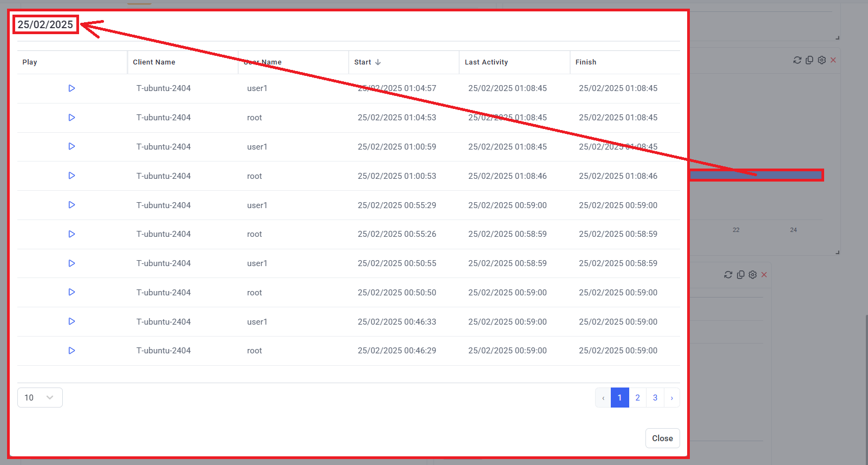The image size is (868, 465).
Task: Go to page 2 of results
Action: pyautogui.click(x=637, y=398)
